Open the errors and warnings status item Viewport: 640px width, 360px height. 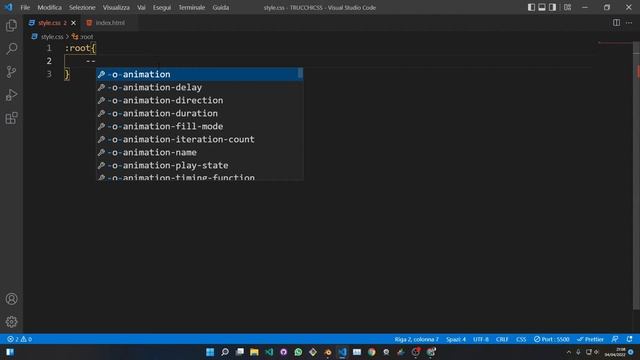(19, 339)
